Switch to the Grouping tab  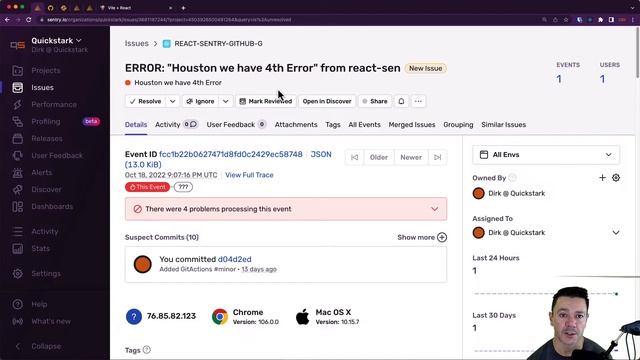click(458, 125)
